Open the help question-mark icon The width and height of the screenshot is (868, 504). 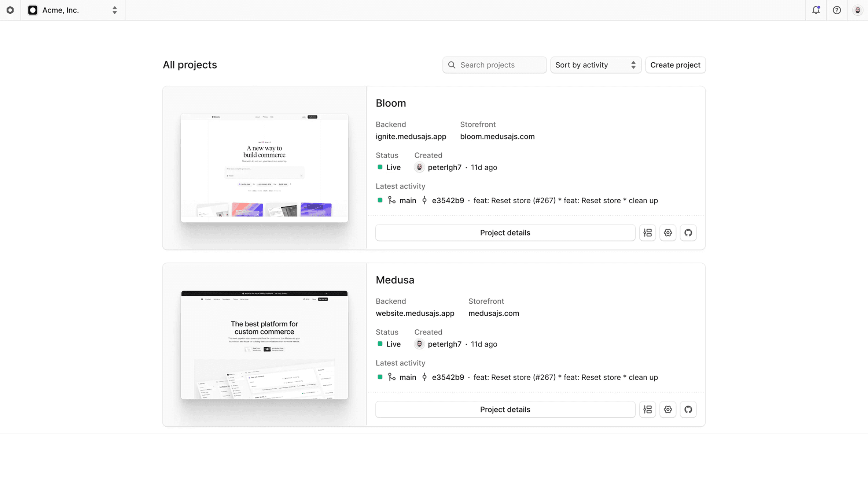coord(837,10)
